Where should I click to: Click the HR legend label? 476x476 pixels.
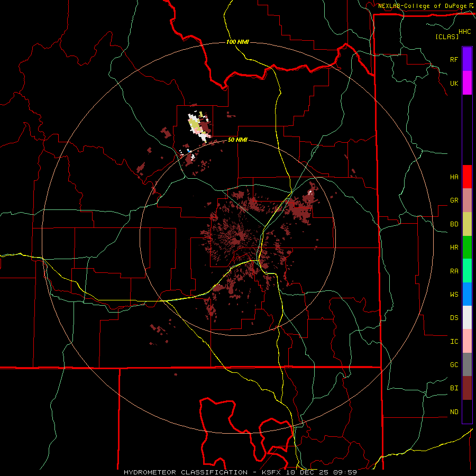click(454, 248)
